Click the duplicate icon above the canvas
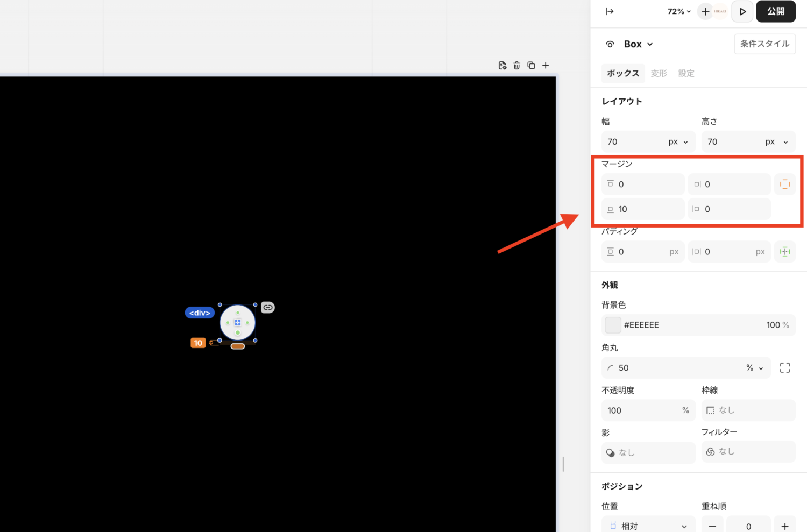 click(x=531, y=65)
